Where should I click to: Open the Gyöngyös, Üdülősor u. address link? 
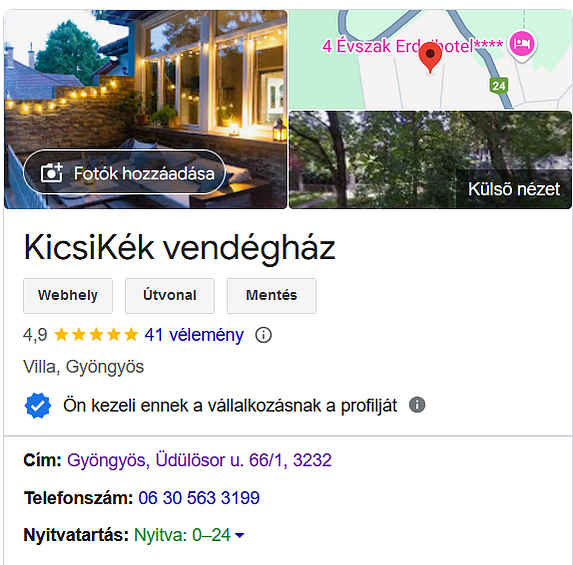tap(199, 460)
